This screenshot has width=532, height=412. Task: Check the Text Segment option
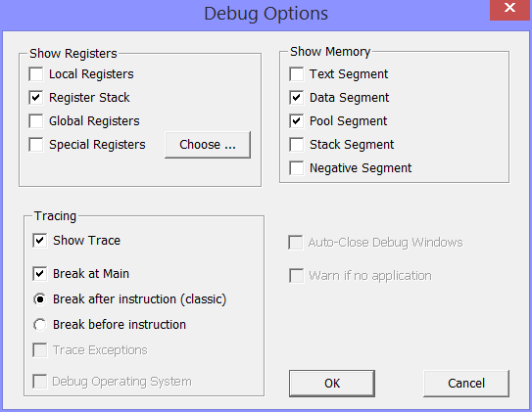coord(297,74)
